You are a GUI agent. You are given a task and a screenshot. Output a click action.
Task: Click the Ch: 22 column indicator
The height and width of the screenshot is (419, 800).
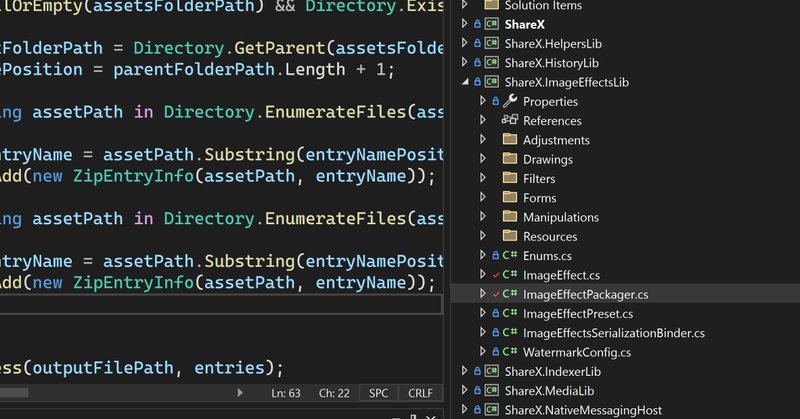(334, 393)
